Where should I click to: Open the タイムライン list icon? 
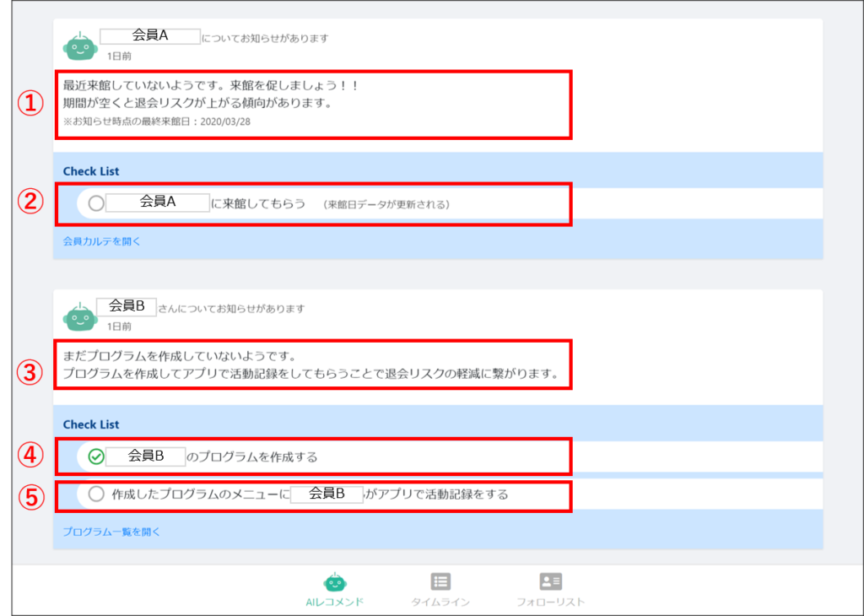(x=440, y=581)
